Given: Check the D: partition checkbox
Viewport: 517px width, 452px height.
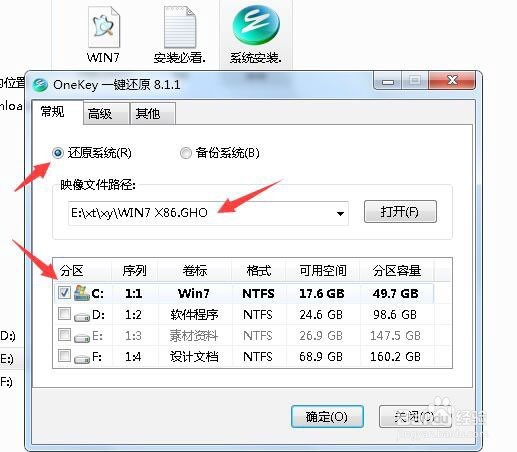Looking at the screenshot, I should tap(64, 314).
